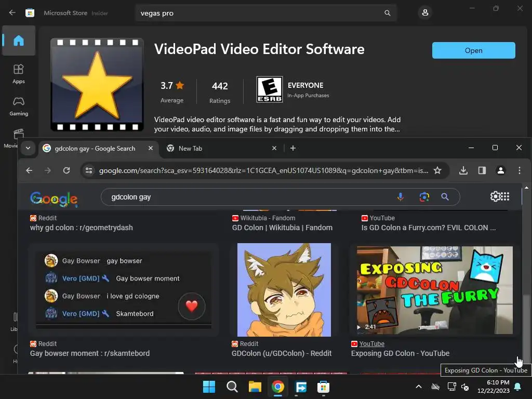View site information icon in address bar
This screenshot has height=399, width=532.
89,170
